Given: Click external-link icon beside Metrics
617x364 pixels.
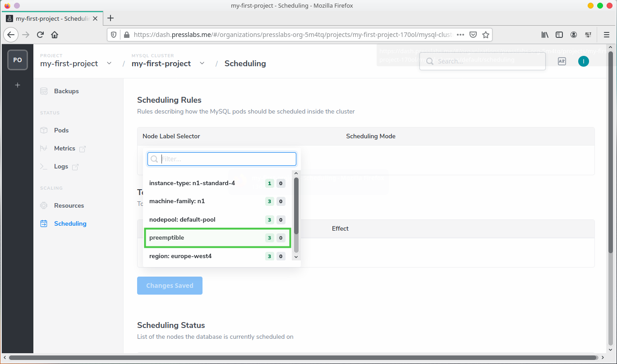Looking at the screenshot, I should [x=83, y=149].
